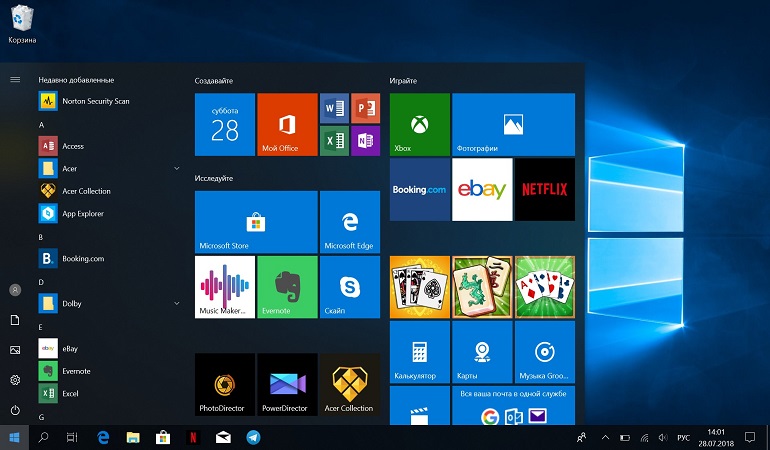Expand the Dolby folder chevron
Image resolution: width=770 pixels, height=450 pixels.
(177, 304)
